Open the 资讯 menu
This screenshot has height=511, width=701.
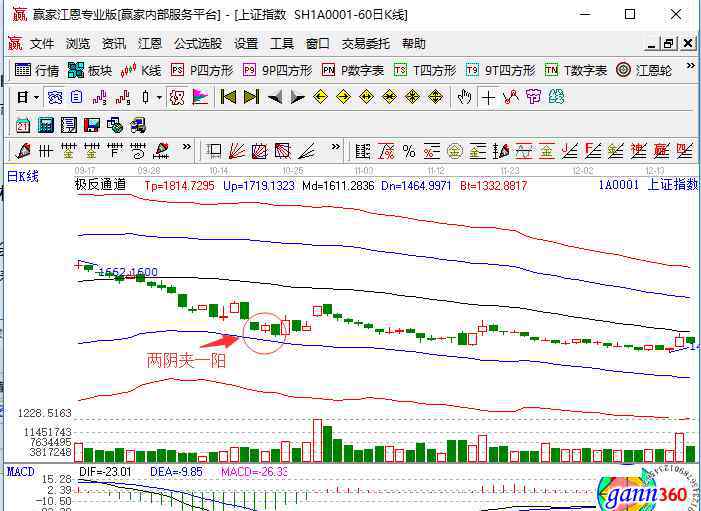coord(114,43)
